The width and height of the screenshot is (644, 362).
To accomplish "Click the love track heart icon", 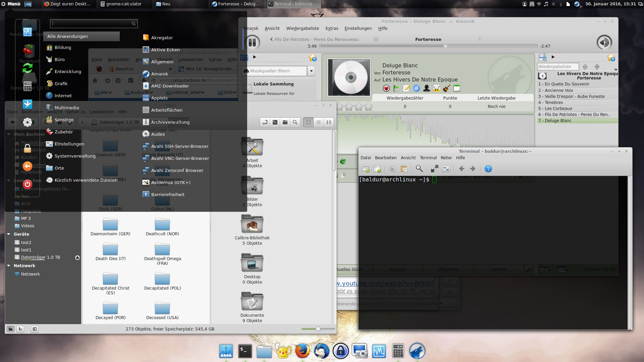I will pos(386,88).
